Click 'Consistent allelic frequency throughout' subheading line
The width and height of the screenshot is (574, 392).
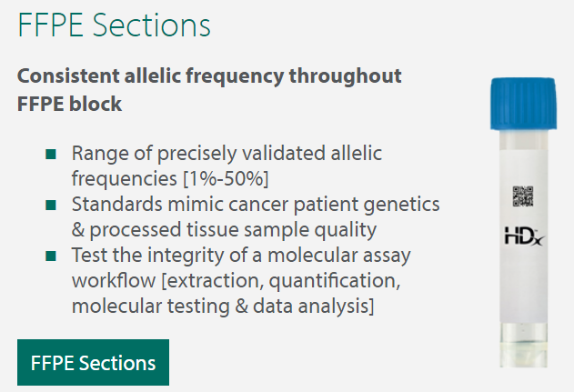point(209,75)
